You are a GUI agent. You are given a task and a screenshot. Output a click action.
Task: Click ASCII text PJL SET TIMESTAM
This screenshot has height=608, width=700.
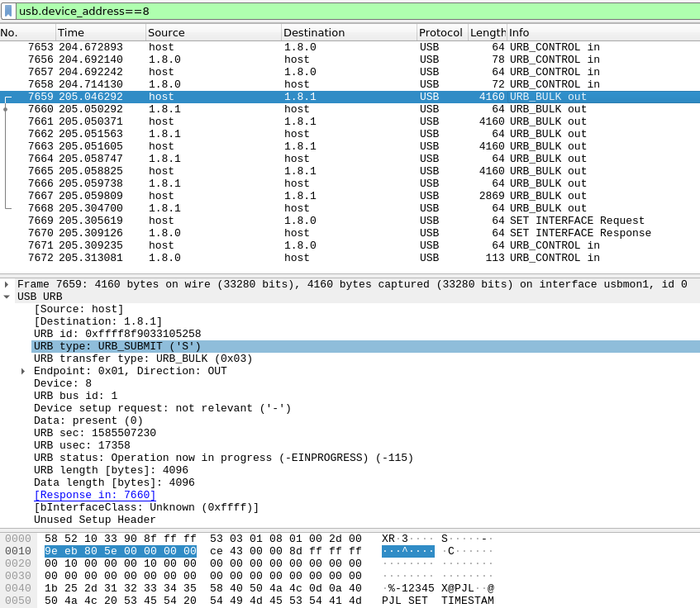click(437, 601)
